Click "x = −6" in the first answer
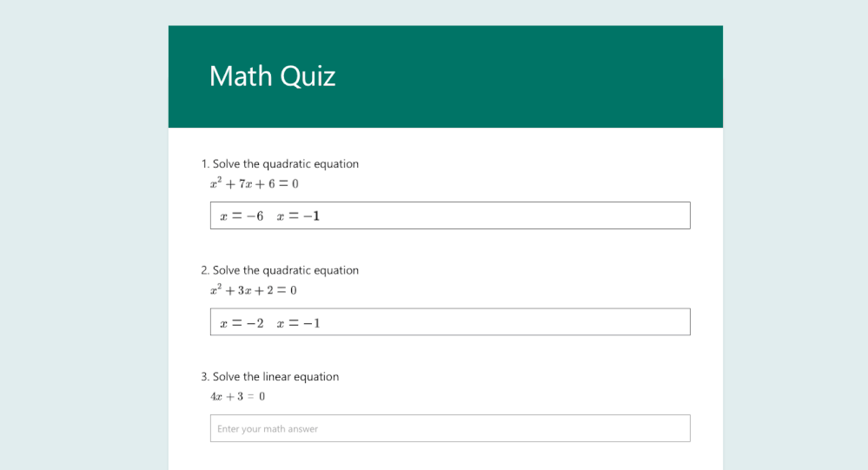This screenshot has height=470, width=868. (x=242, y=215)
